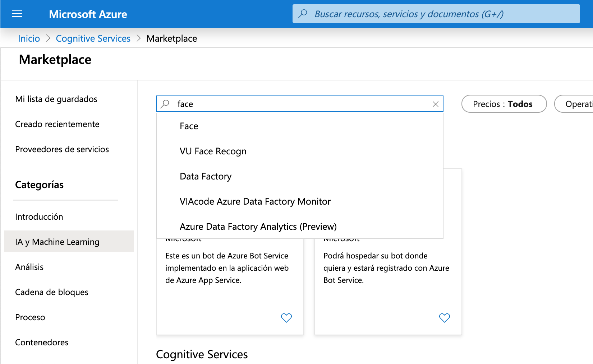Screen dimensions: 593x364
Task: Click the Azure App Service bot description
Action: [227, 268]
